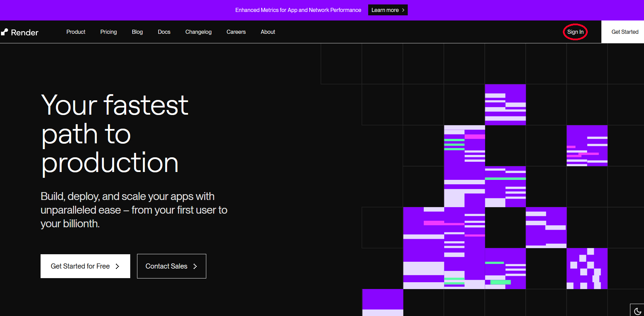Image resolution: width=644 pixels, height=316 pixels.
Task: Open the Product menu
Action: (76, 32)
